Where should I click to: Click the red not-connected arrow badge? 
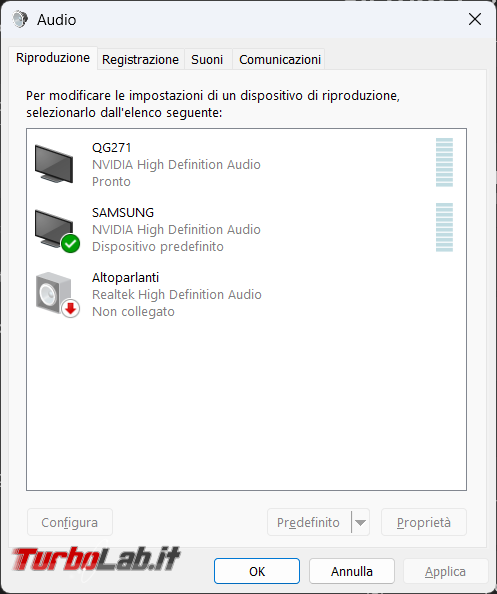[x=70, y=309]
